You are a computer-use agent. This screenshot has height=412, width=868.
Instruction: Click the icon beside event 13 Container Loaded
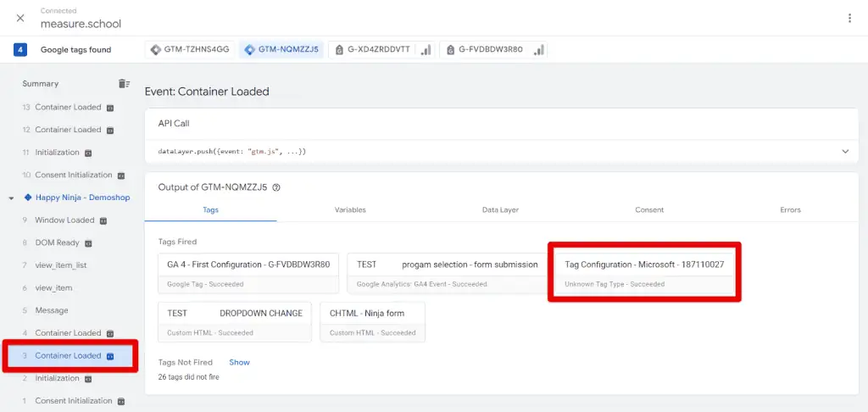(x=110, y=108)
